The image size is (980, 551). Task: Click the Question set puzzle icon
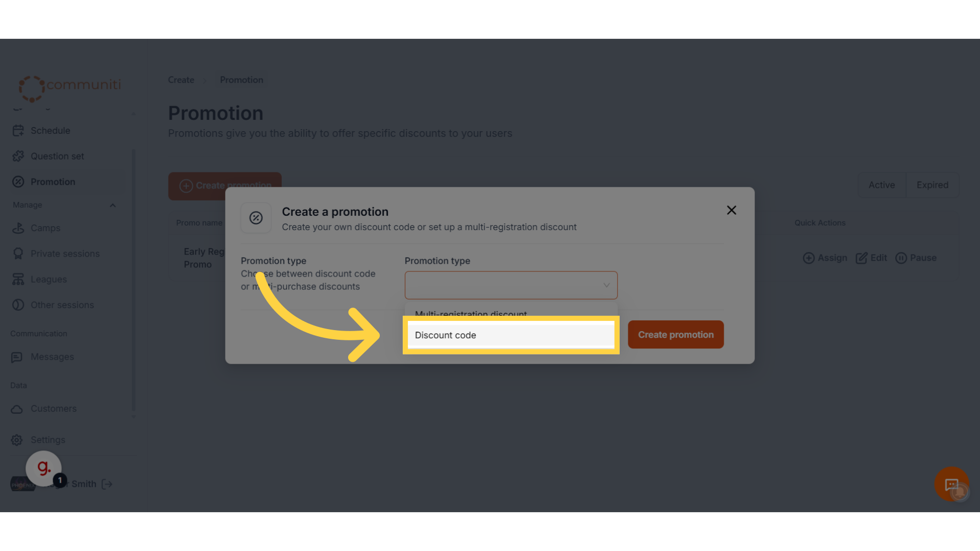point(18,156)
